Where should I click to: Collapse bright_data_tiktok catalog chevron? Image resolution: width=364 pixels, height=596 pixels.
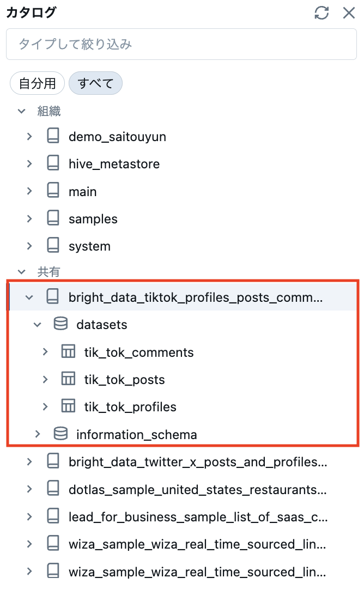pyautogui.click(x=29, y=297)
